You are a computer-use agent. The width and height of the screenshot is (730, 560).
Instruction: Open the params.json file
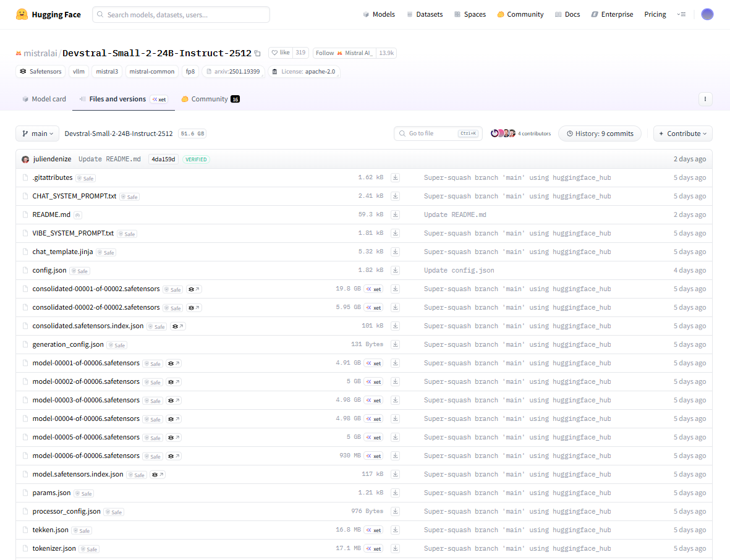[x=52, y=493]
